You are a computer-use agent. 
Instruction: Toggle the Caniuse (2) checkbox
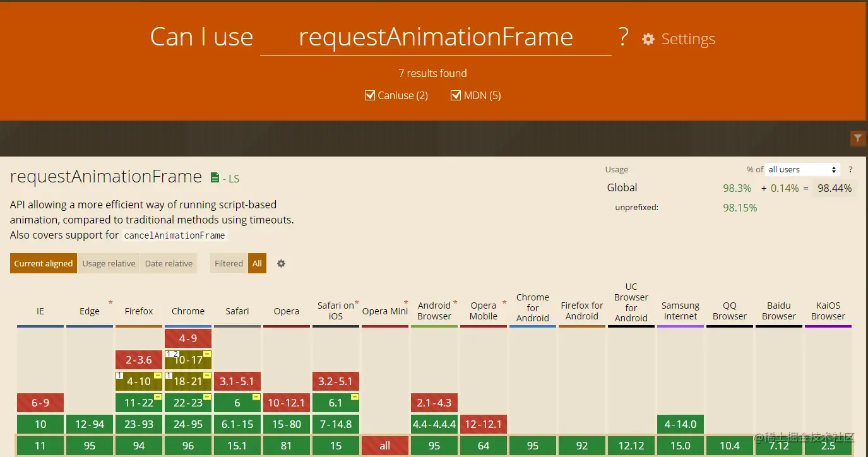[x=370, y=95]
